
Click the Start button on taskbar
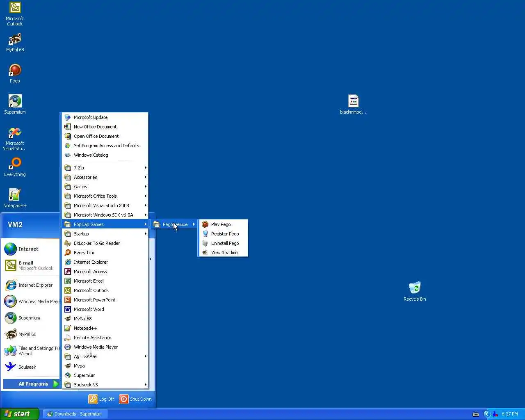coord(20,414)
